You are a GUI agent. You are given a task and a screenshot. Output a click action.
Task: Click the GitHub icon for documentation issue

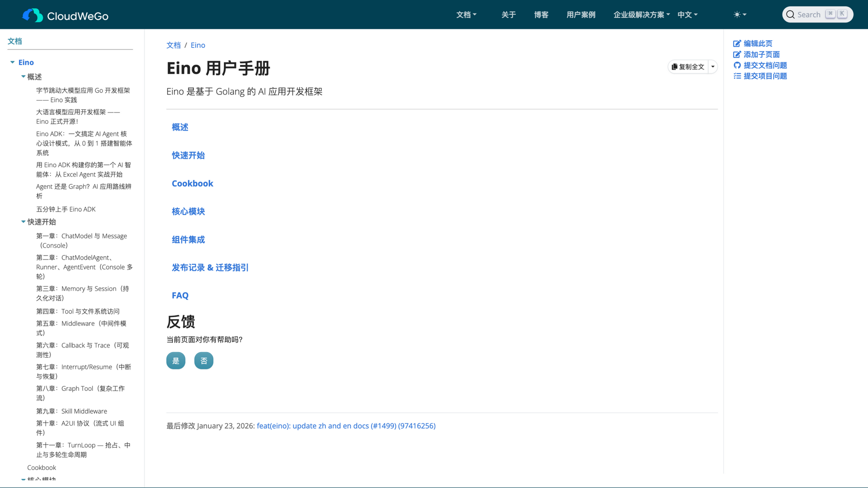pos(737,66)
